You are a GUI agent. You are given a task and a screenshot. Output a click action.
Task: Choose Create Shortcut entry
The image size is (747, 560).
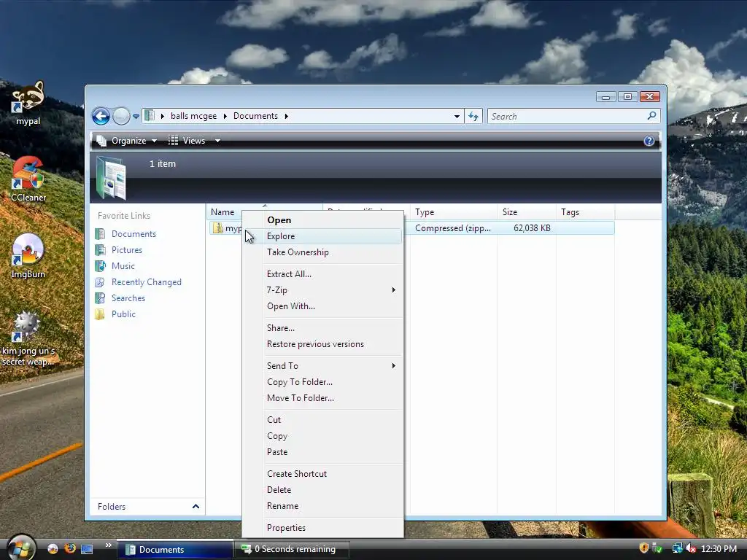[x=323, y=474]
